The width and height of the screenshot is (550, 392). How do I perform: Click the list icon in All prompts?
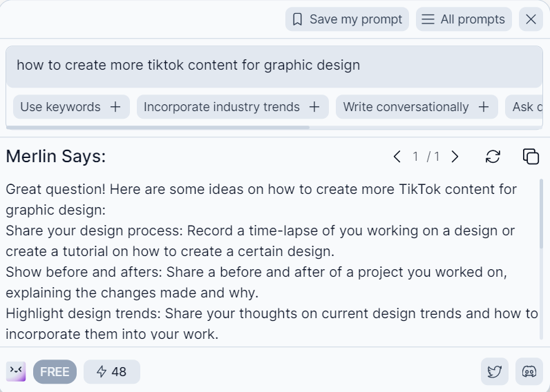pos(428,19)
